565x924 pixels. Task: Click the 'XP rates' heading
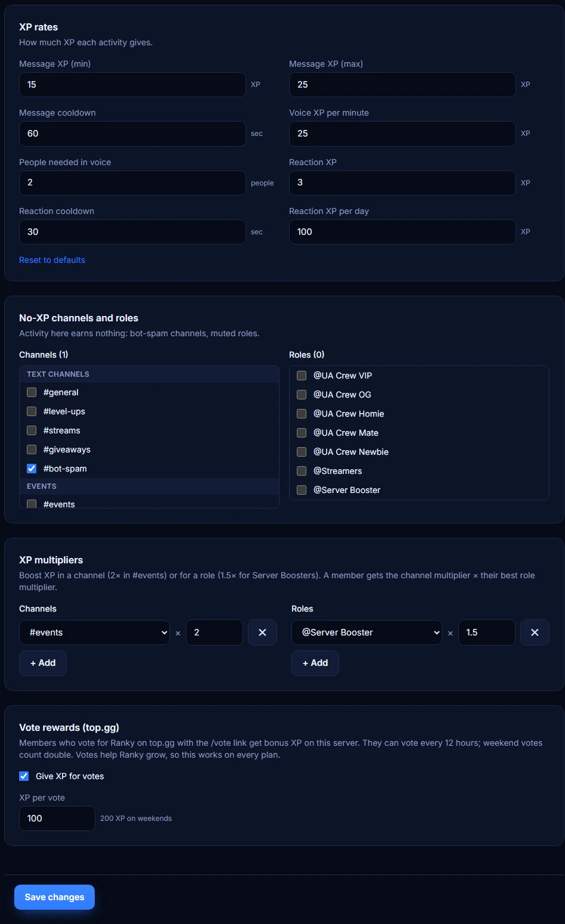(38, 27)
